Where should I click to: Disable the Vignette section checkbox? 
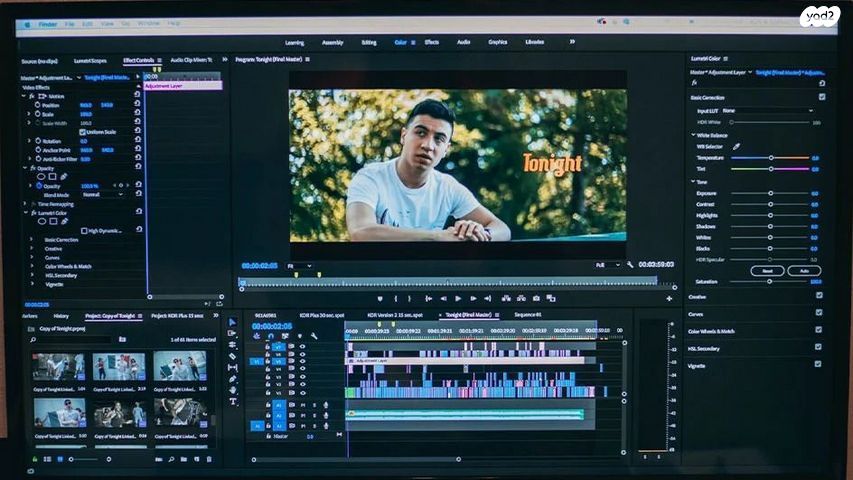[x=818, y=364]
